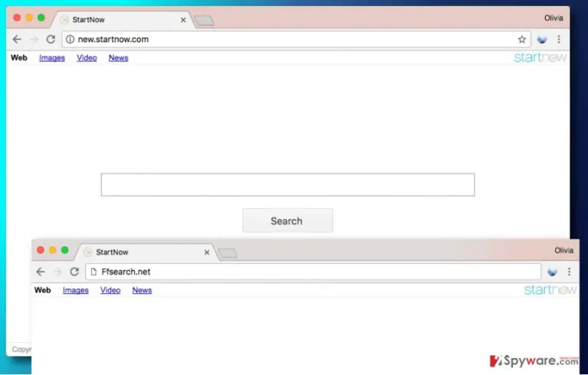Screen dimensions: 588x375
Task: Open Video link in new.startnow.com window
Action: coord(87,57)
